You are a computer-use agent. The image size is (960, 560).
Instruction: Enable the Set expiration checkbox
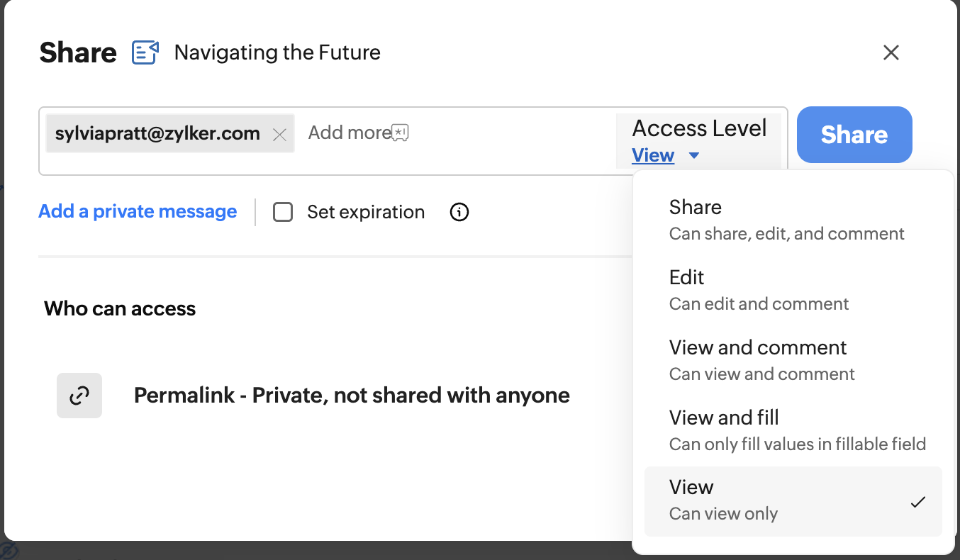[283, 212]
